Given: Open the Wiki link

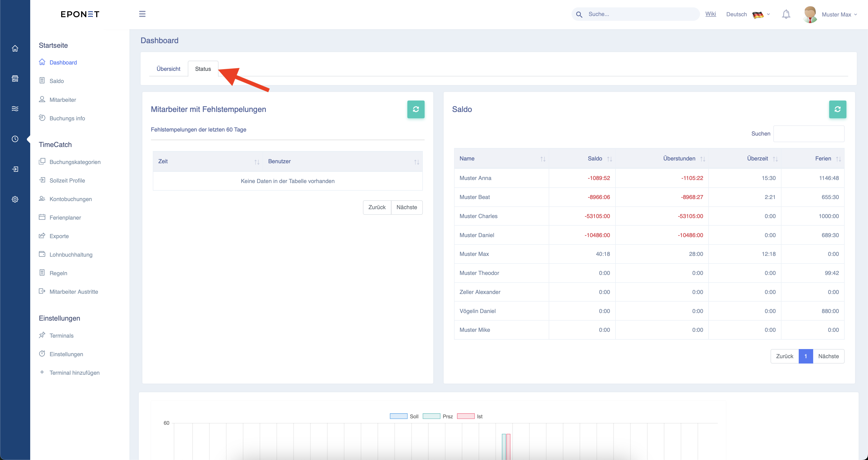Looking at the screenshot, I should click(x=710, y=14).
